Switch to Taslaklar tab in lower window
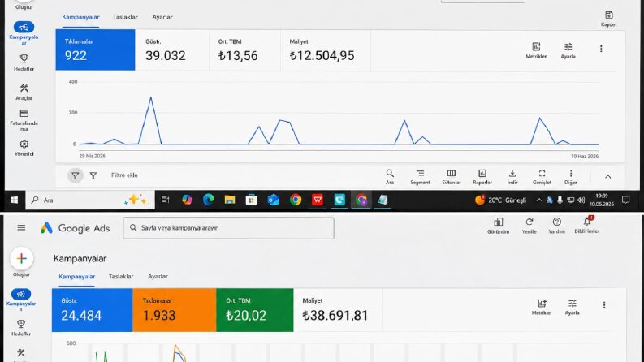This screenshot has width=644, height=362. [121, 277]
